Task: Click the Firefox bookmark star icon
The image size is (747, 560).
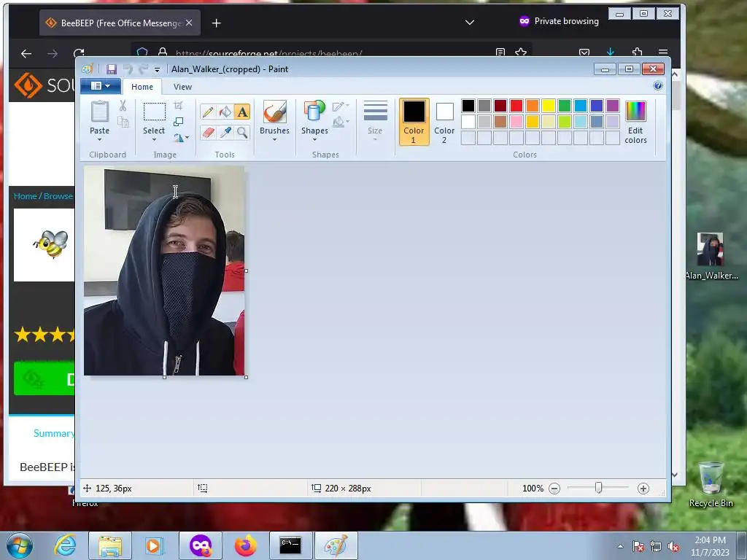Action: pos(521,52)
